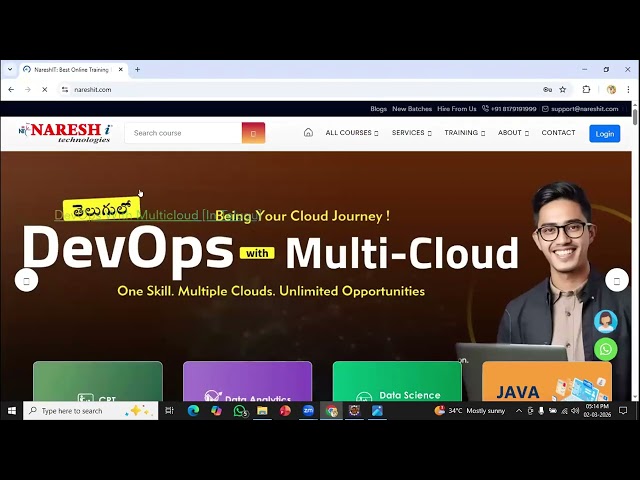Viewport: 640px width, 480px height.
Task: Open WhatsApp from the taskbar
Action: (x=240, y=411)
